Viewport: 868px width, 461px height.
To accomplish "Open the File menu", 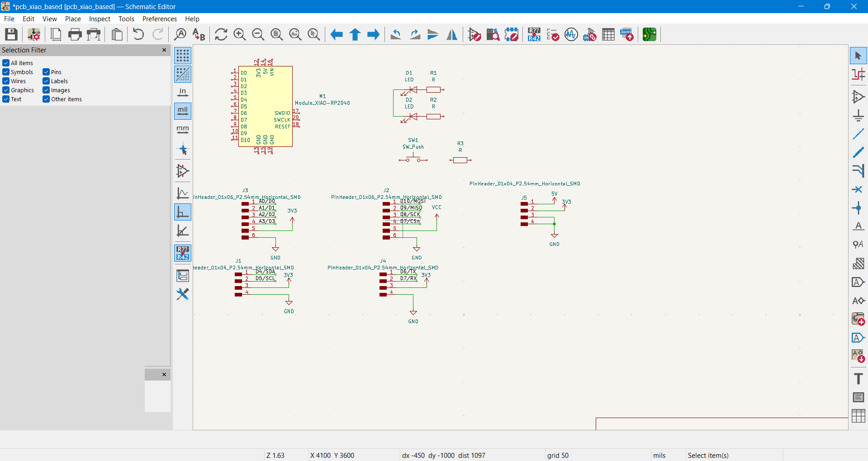I will click(9, 19).
